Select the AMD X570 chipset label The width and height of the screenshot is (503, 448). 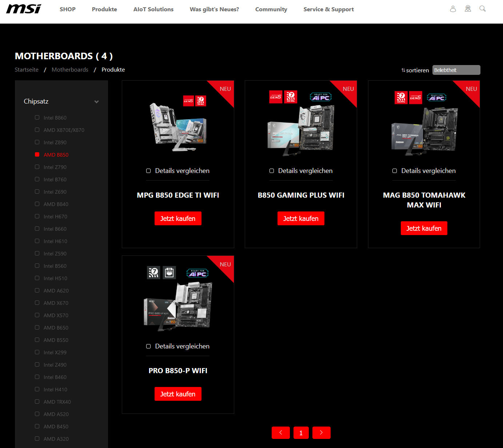click(x=56, y=315)
